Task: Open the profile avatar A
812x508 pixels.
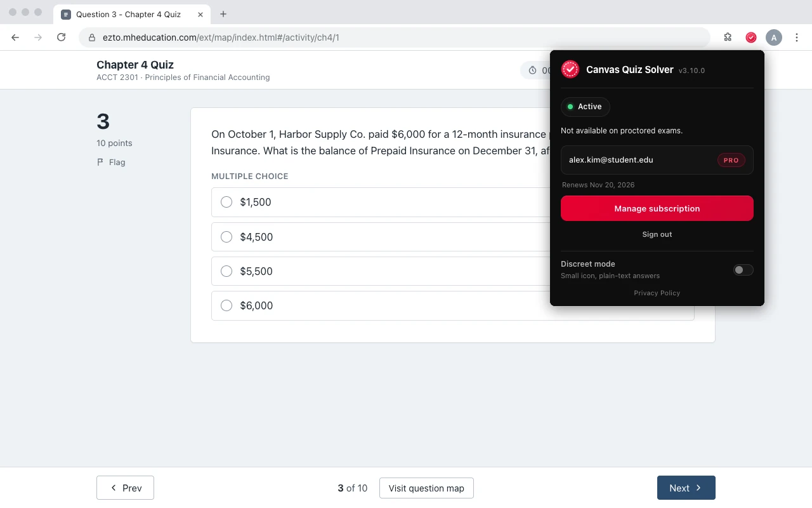Action: click(774, 37)
